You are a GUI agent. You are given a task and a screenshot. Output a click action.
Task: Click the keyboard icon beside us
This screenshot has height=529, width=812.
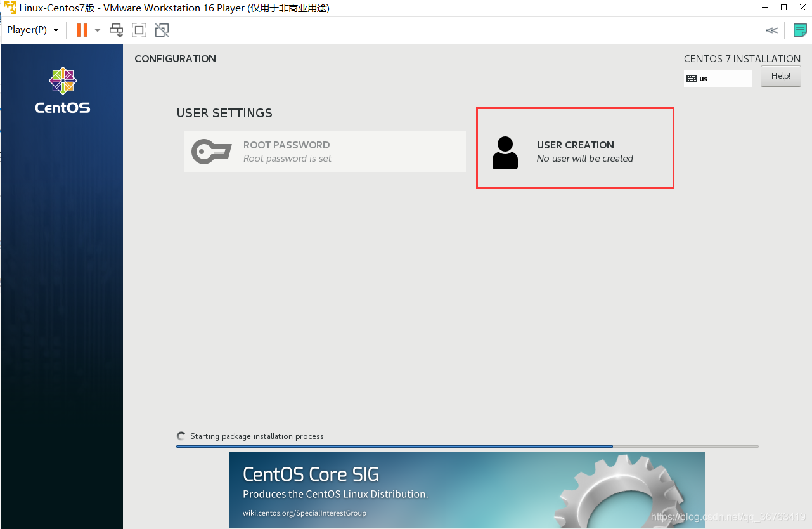click(692, 79)
